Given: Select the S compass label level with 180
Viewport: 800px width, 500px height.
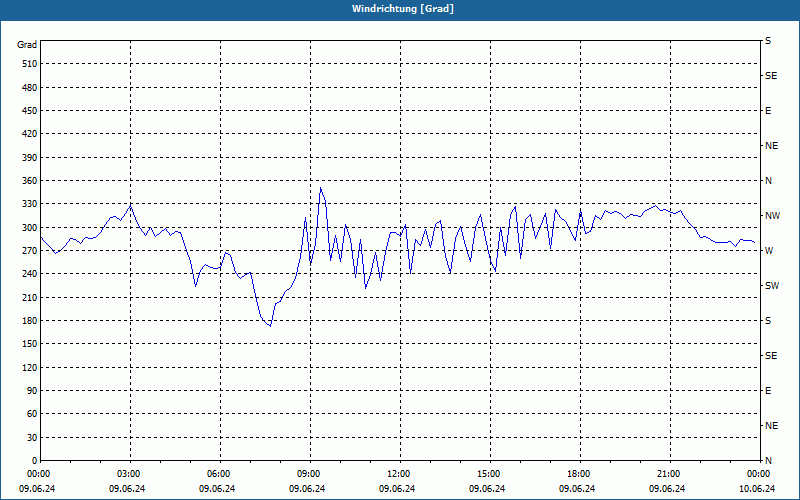Looking at the screenshot, I should coord(768,321).
